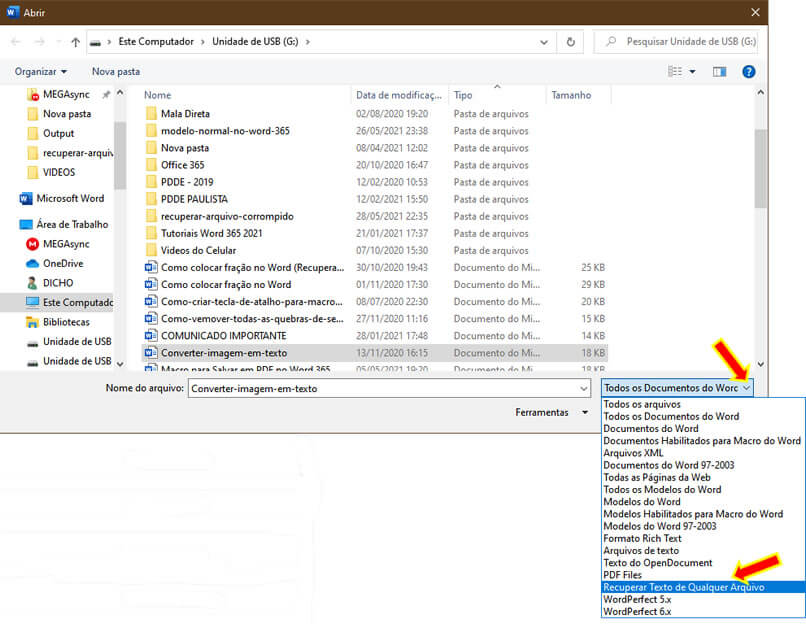Open view options dropdown arrow
This screenshot has height=624, width=806.
coord(692,71)
